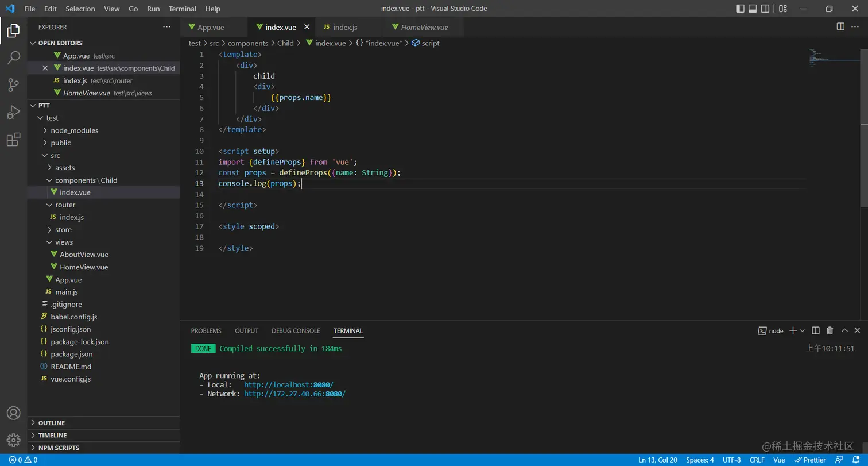The image size is (868, 466).
Task: Switch to the index.js editor tab
Action: pos(349,27)
